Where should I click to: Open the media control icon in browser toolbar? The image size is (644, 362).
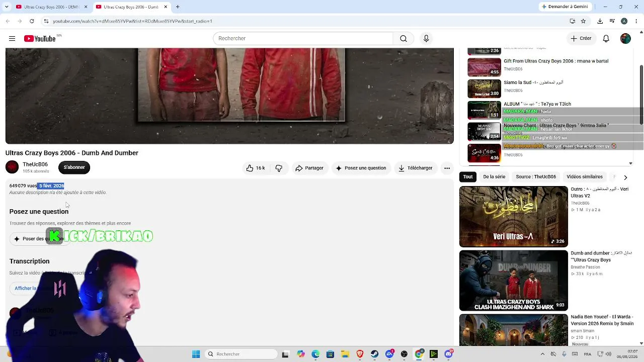[x=612, y=21]
